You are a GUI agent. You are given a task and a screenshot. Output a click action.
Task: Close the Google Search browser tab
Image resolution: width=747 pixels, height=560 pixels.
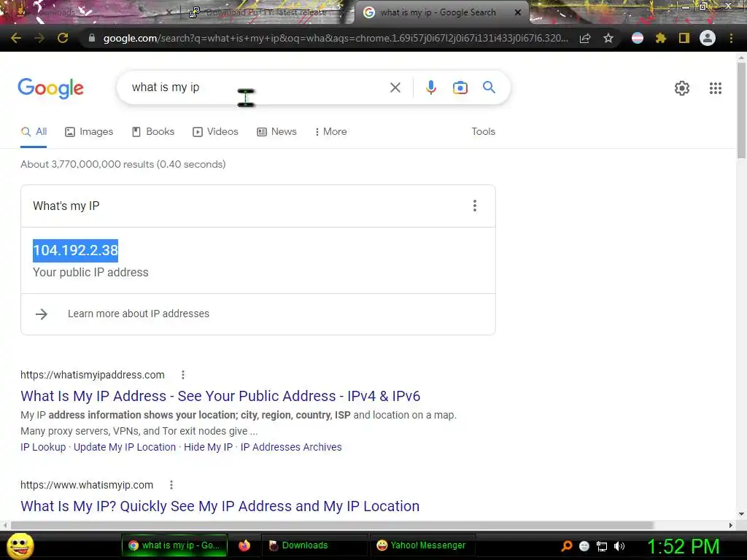(x=518, y=12)
